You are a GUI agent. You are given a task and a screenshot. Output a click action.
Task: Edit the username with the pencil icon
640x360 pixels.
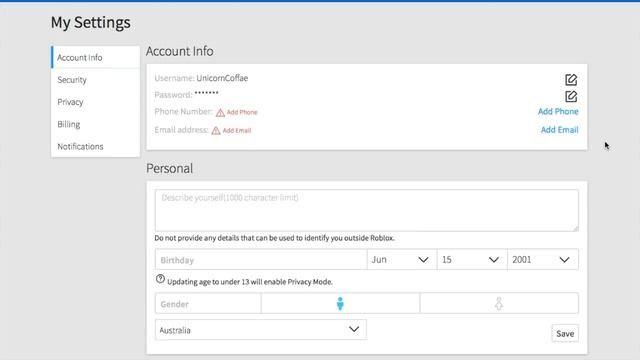pyautogui.click(x=571, y=80)
